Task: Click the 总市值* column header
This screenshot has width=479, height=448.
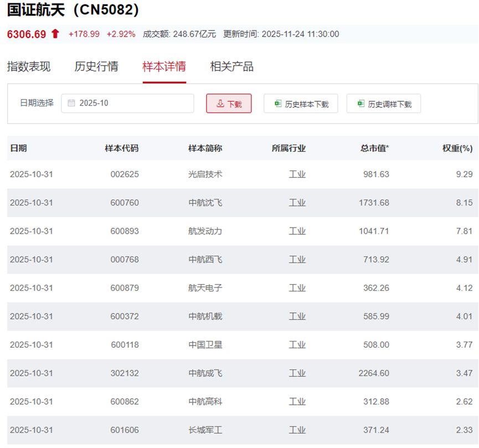Action: 374,148
